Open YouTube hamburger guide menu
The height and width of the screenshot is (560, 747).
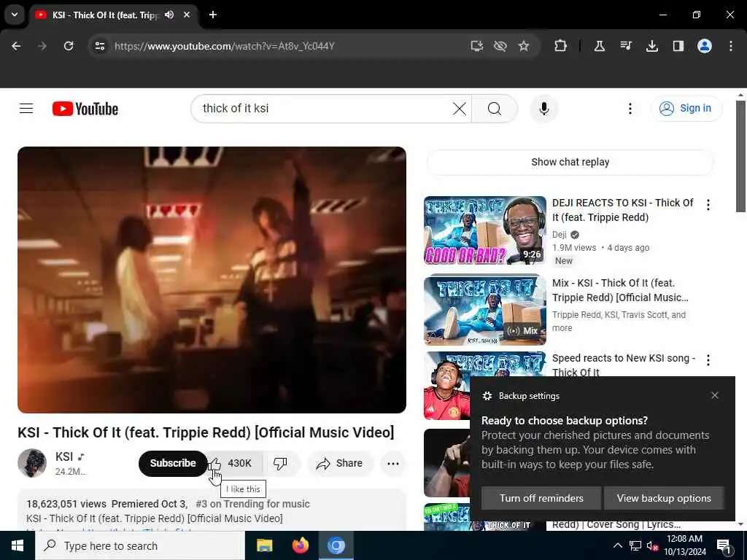click(x=26, y=109)
